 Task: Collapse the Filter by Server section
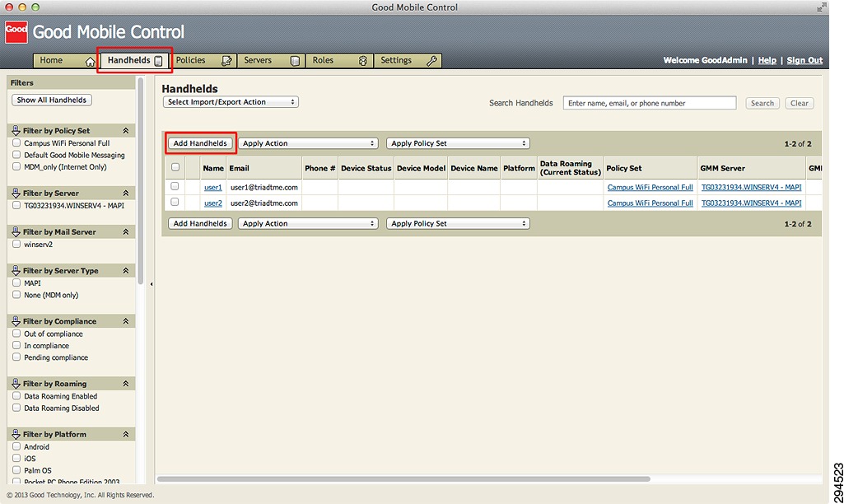tap(126, 194)
